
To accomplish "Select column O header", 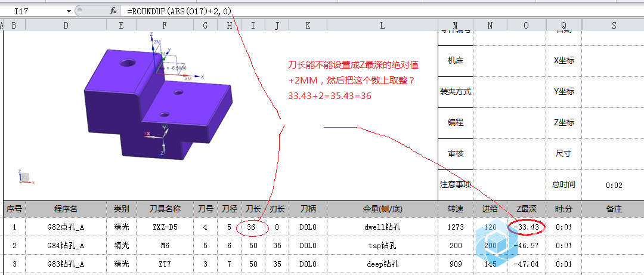I will click(x=526, y=26).
